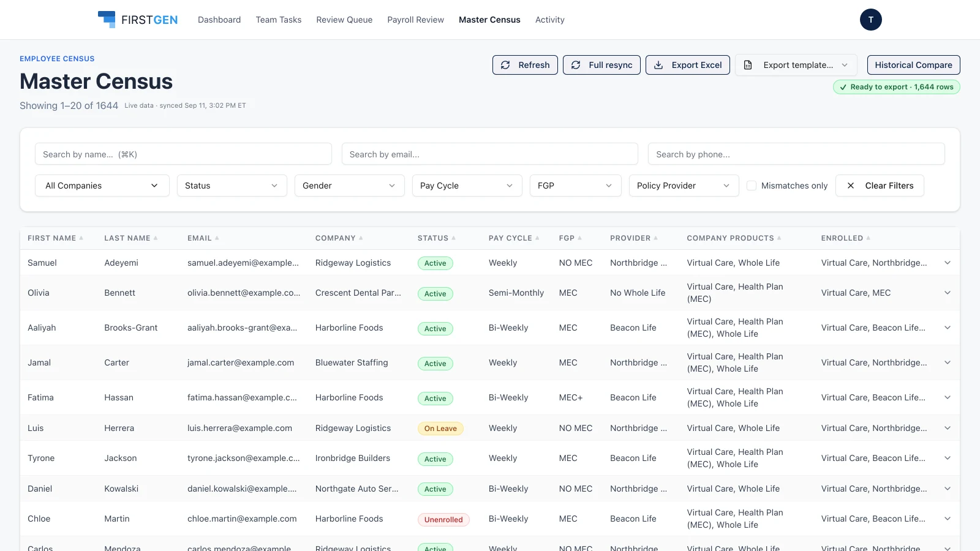The image size is (980, 551).
Task: Click the Historical Compare button
Action: point(913,65)
